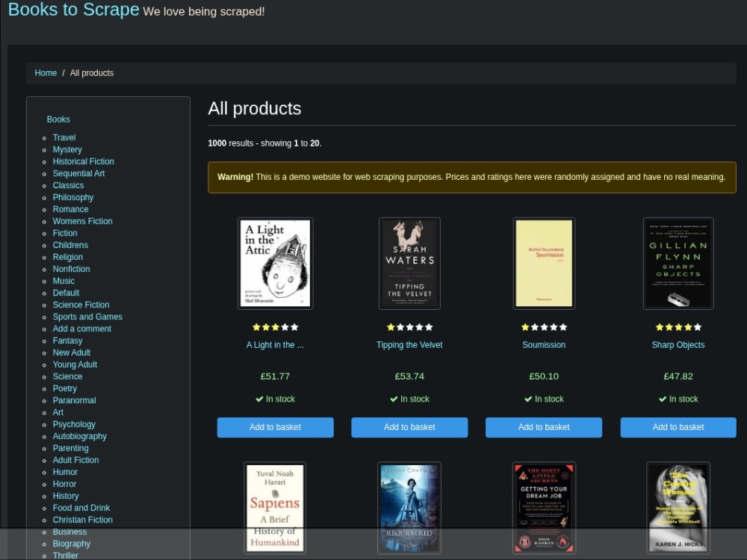This screenshot has height=560, width=747.
Task: Go to the Food and Drink category
Action: click(81, 508)
